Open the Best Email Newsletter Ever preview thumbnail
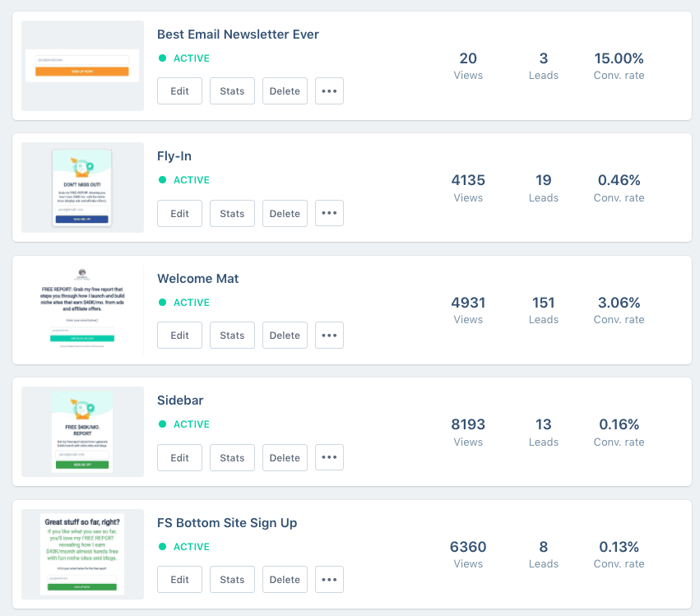The image size is (700, 616). tap(82, 66)
